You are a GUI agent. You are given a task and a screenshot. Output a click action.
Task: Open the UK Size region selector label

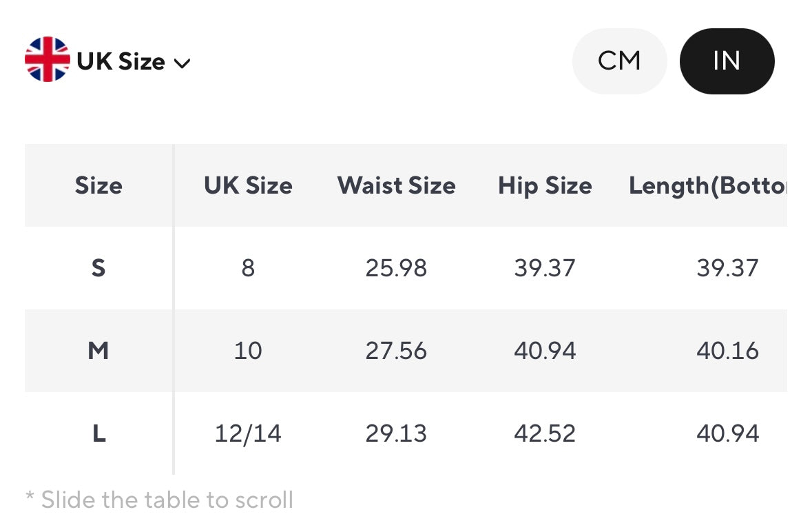pyautogui.click(x=121, y=61)
